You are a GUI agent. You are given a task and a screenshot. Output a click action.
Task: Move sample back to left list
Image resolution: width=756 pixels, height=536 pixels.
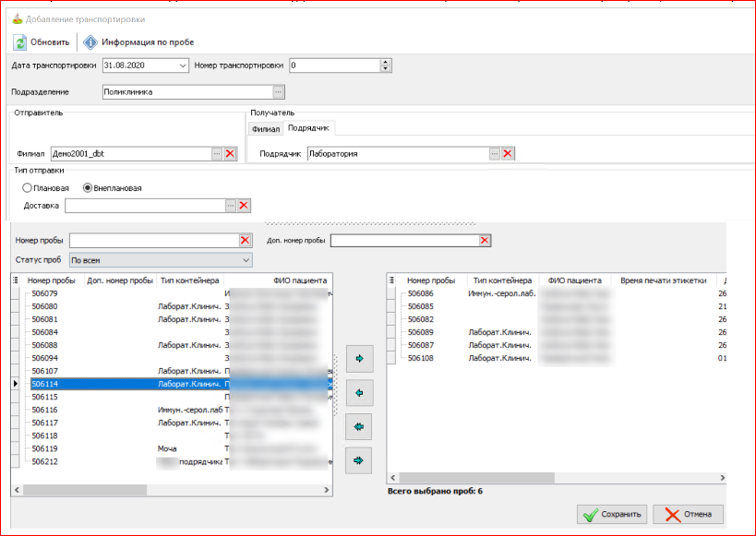(358, 392)
